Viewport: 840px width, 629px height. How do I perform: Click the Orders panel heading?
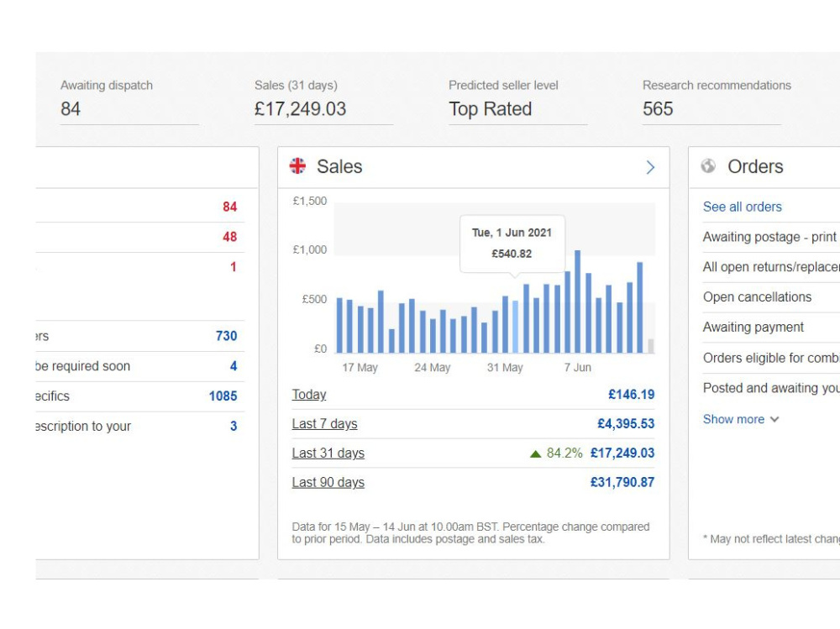point(755,166)
